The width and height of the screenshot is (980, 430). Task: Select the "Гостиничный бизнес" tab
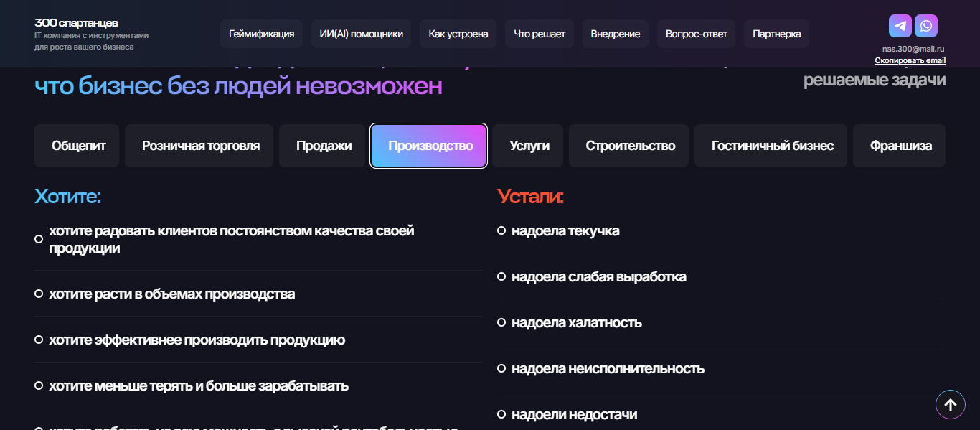pos(772,146)
